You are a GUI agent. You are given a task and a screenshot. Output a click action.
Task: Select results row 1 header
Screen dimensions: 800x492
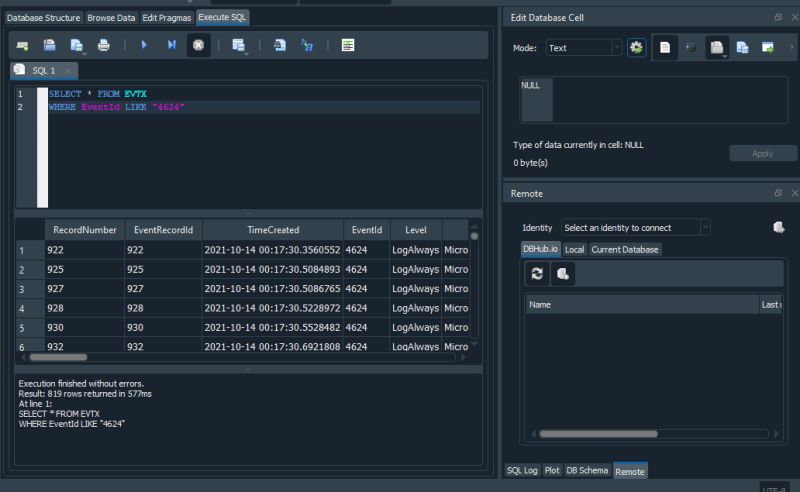pyautogui.click(x=30, y=250)
